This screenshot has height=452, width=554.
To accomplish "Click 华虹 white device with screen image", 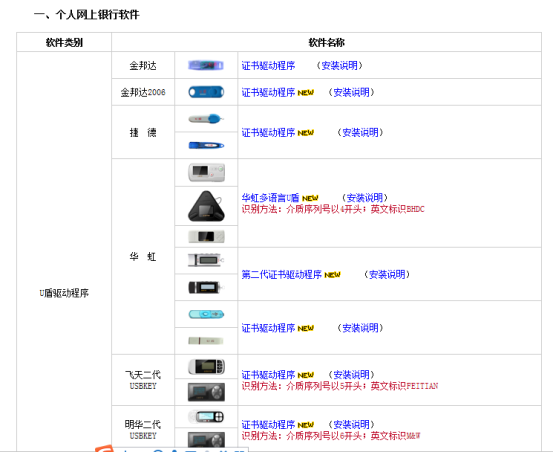I will [x=206, y=172].
